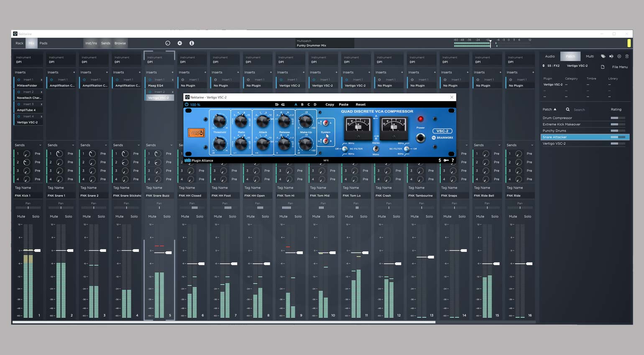Click the tempo dial icon beside the gear
The image size is (644, 355).
[x=168, y=43]
